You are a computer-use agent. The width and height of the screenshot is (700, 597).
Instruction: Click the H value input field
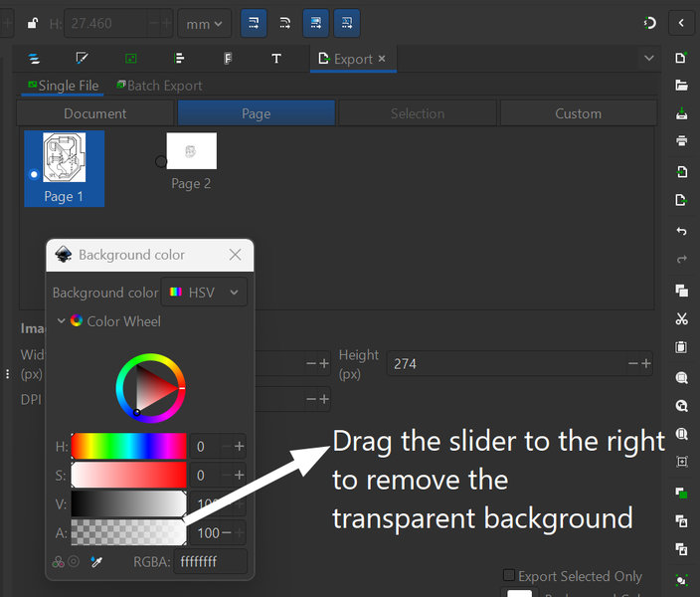(206, 446)
